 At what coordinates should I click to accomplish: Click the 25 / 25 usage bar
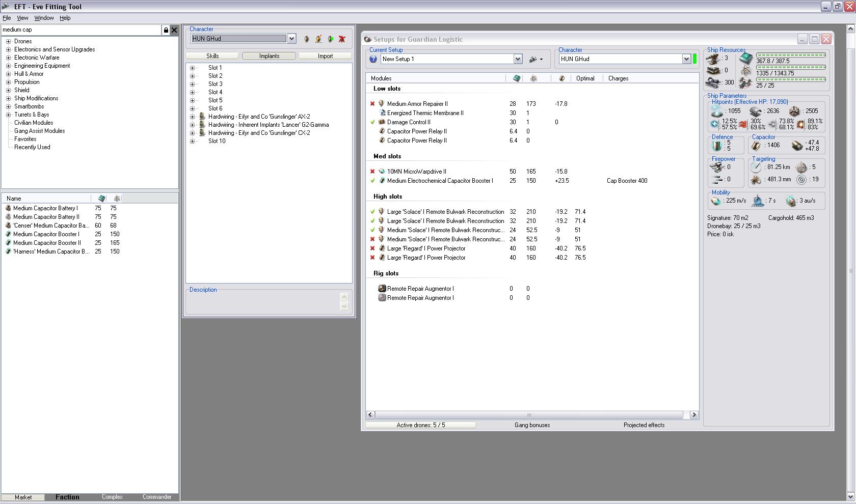coord(791,79)
